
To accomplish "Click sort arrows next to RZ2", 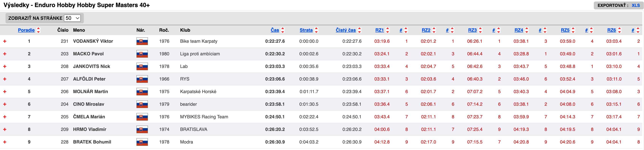I will (x=434, y=30).
